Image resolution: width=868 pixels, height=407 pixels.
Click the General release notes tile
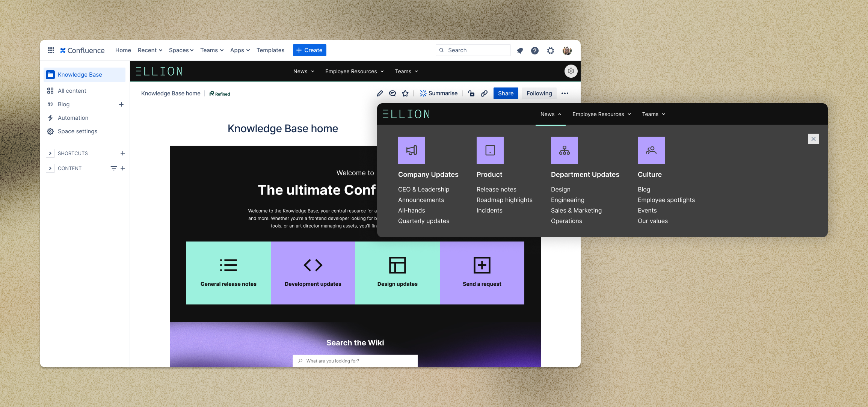coord(228,273)
